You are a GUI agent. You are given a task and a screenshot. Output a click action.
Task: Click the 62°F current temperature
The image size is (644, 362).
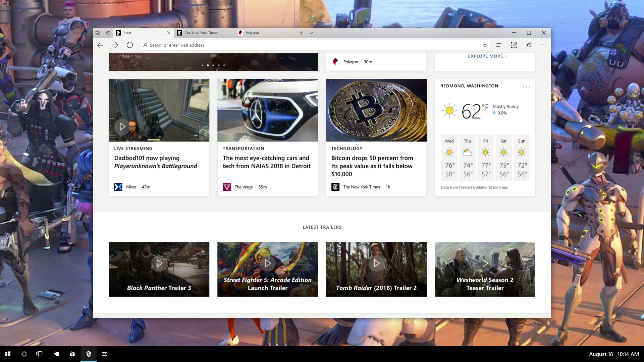[x=475, y=111]
